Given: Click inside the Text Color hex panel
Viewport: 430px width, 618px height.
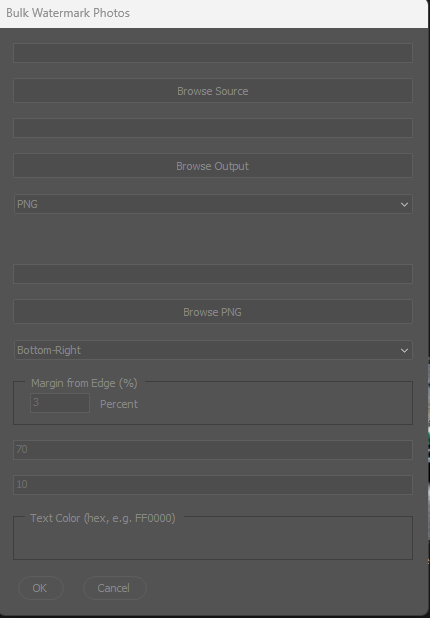Looking at the screenshot, I should (x=213, y=540).
